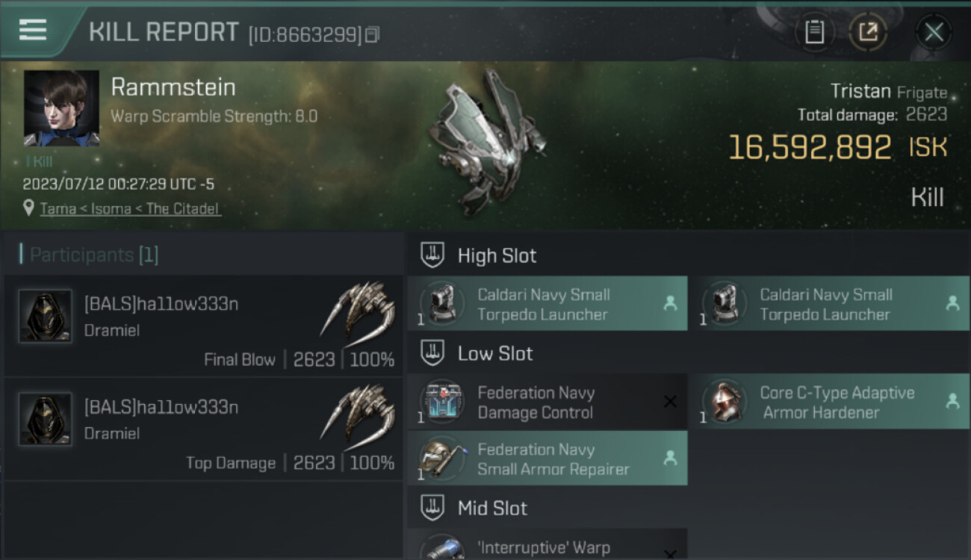Open the Tama system link
Viewport: 971px width, 560px height.
[58, 209]
